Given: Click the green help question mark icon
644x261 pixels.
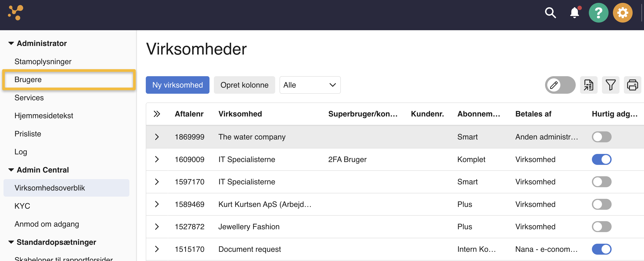Looking at the screenshot, I should (598, 13).
